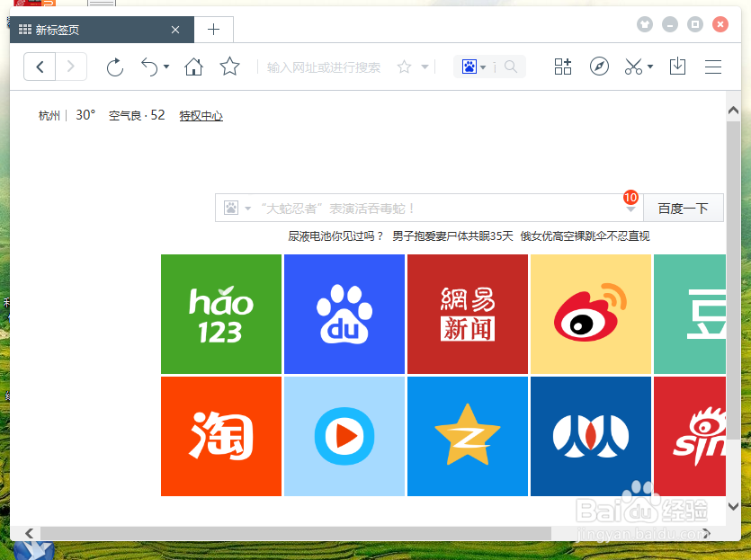Expand the scissors screenshot dropdown
Viewport: 751px width, 560px height.
(x=650, y=67)
